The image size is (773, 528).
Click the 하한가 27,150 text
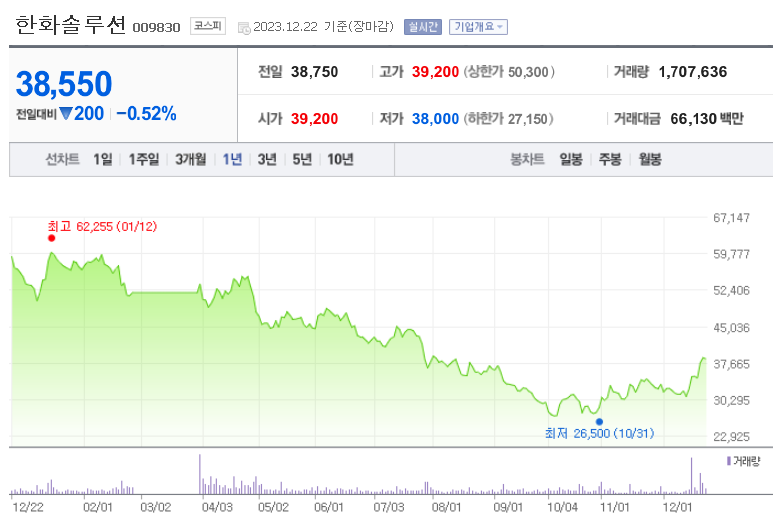coord(508,119)
